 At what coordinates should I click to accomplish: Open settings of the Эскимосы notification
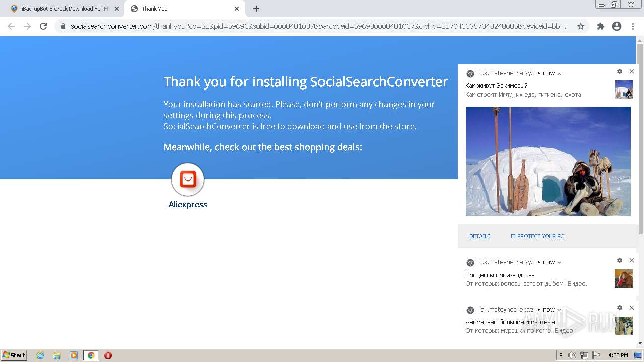tap(620, 71)
